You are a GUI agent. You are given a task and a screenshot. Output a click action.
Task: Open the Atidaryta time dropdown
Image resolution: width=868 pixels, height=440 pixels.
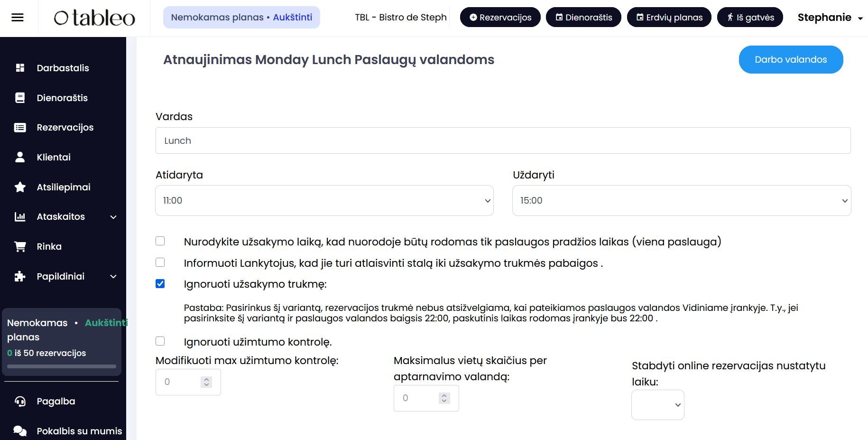pyautogui.click(x=324, y=200)
